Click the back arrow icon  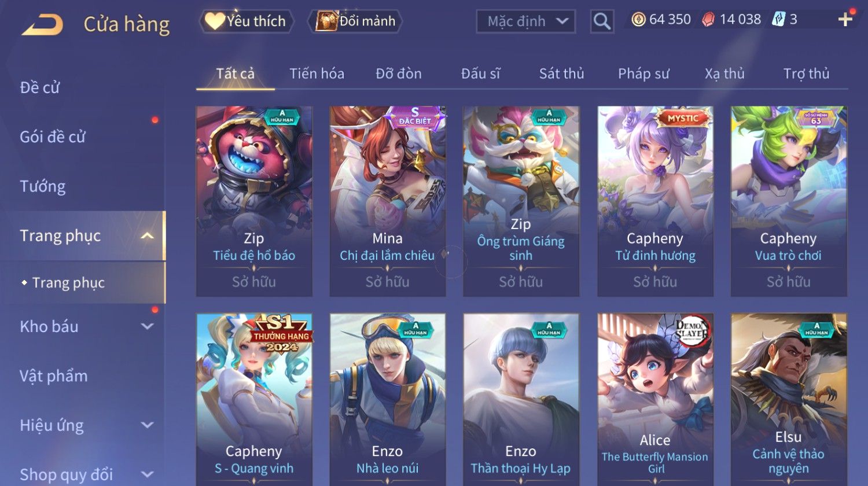pos(42,25)
